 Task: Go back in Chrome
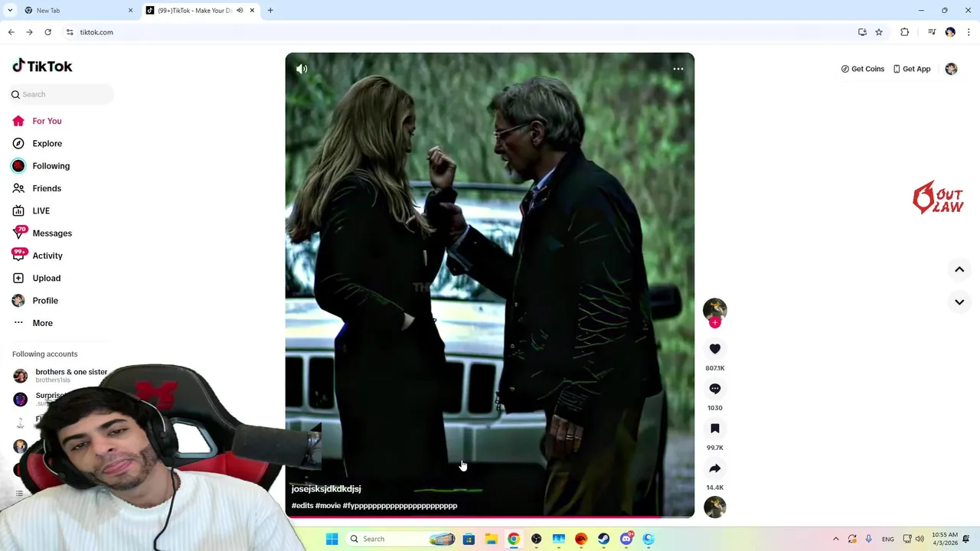click(11, 32)
